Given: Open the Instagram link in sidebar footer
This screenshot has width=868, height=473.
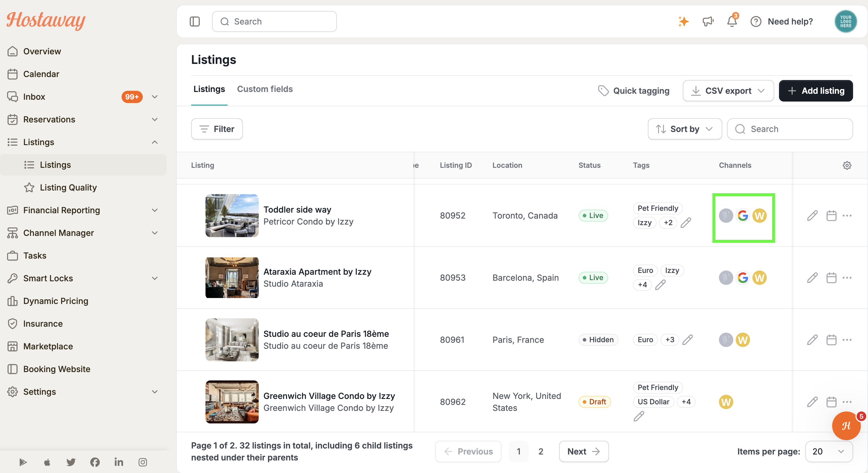Looking at the screenshot, I should (142, 462).
